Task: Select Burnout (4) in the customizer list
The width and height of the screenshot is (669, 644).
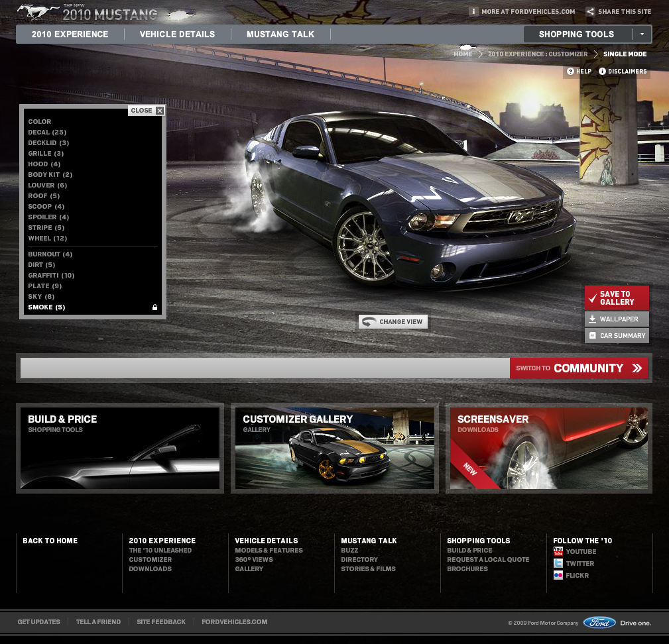Action: [x=50, y=254]
